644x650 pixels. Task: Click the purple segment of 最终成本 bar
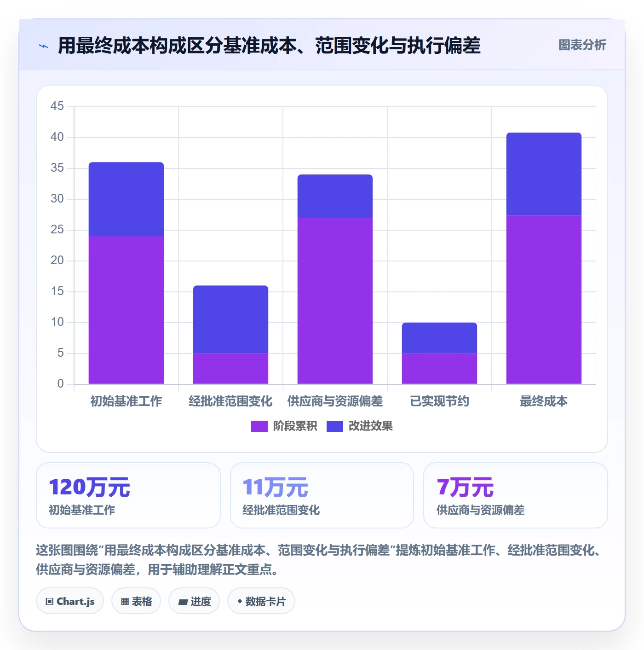click(x=544, y=300)
